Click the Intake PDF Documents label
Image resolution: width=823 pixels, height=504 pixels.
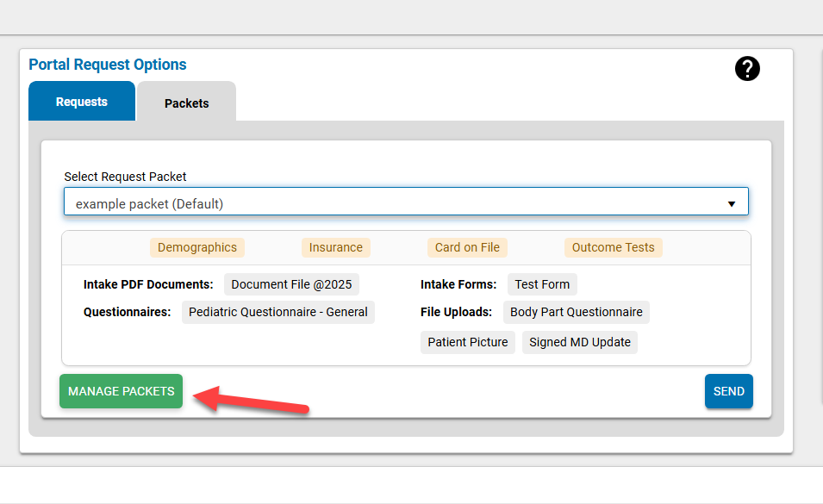148,284
